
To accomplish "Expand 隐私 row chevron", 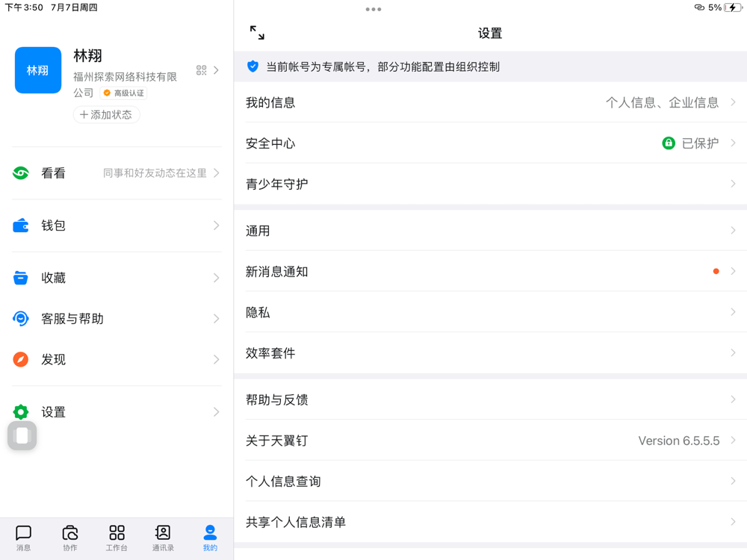I will coord(734,312).
